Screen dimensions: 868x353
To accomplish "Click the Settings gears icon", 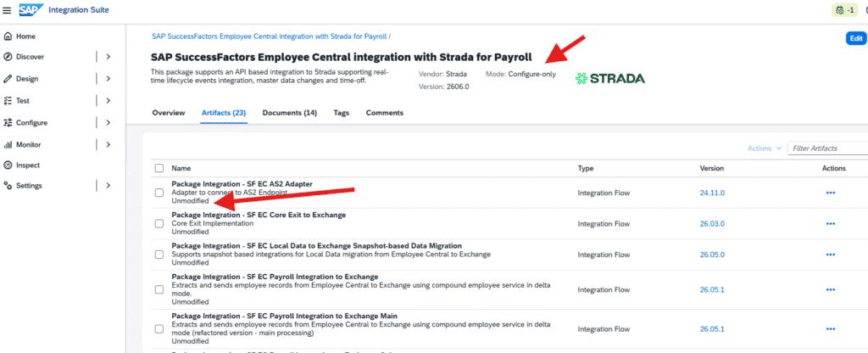I will (8, 186).
